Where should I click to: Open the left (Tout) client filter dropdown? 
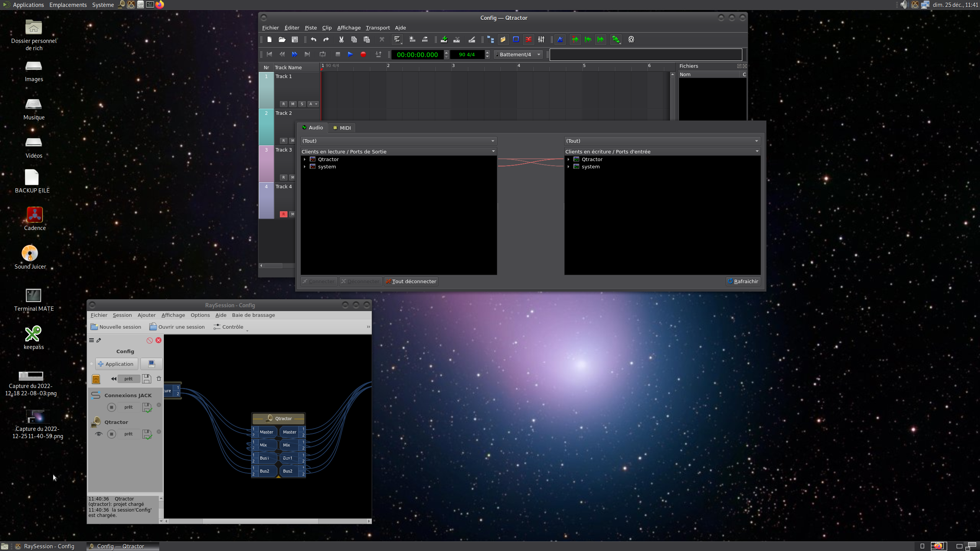[399, 141]
